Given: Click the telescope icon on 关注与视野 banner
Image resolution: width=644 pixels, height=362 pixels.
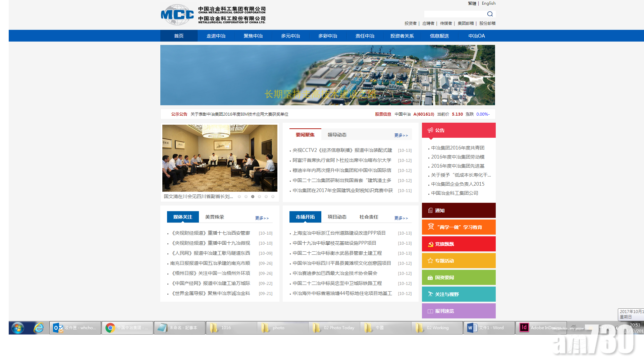Looking at the screenshot, I should [x=430, y=294].
